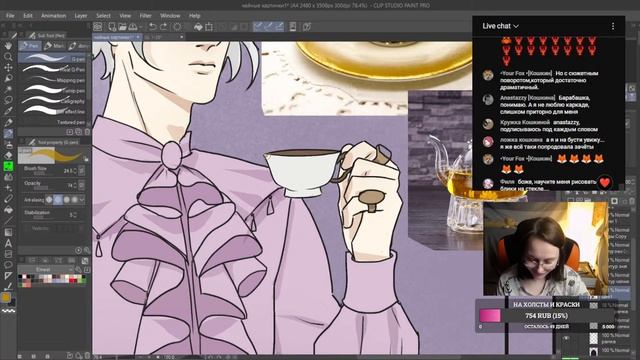Create a new canvas from the command bar
The image size is (640, 360).
[x=112, y=27]
